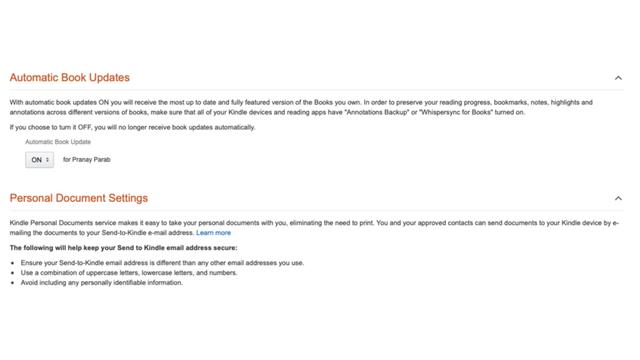The width and height of the screenshot is (640, 360).
Task: Click the Automatic Book Updates heading
Action: [70, 78]
